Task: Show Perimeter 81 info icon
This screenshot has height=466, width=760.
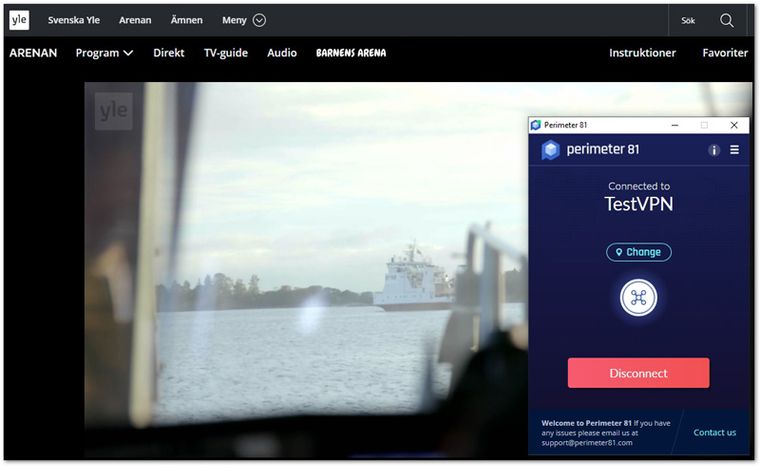Action: point(713,150)
